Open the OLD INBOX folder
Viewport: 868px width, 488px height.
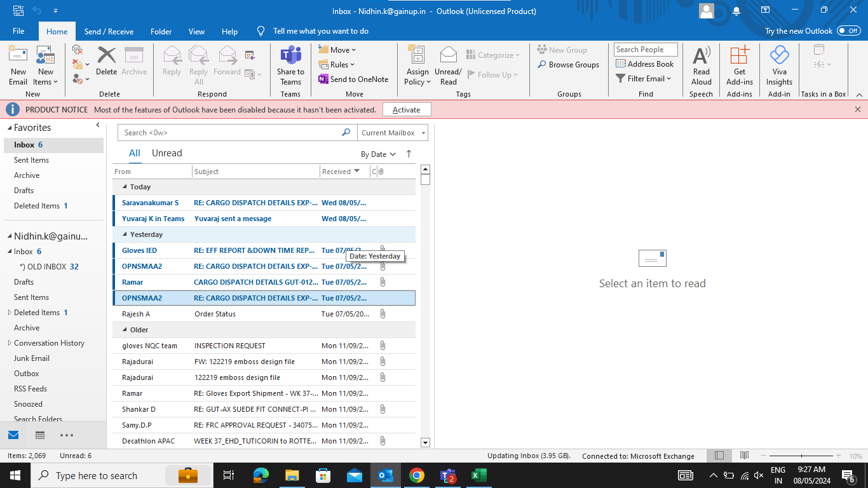[47, 267]
